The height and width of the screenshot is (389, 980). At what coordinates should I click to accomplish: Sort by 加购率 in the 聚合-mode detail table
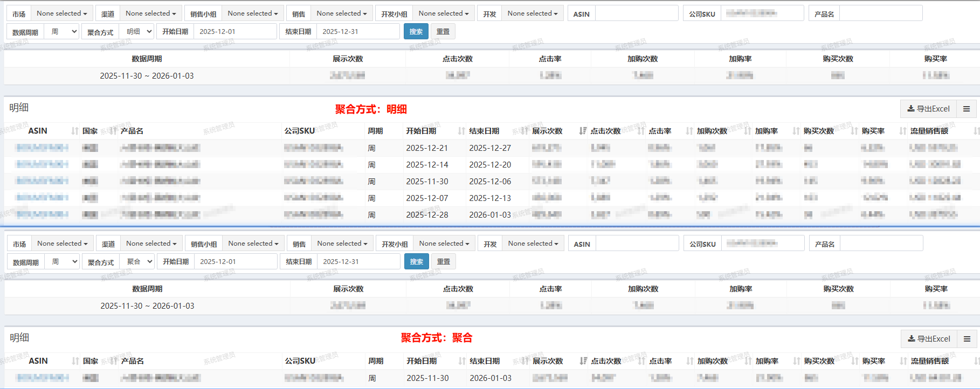click(x=797, y=361)
